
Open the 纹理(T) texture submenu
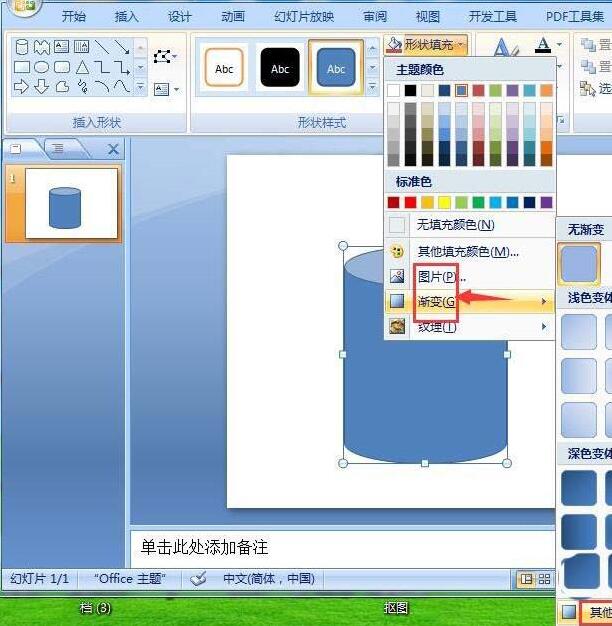click(470, 327)
